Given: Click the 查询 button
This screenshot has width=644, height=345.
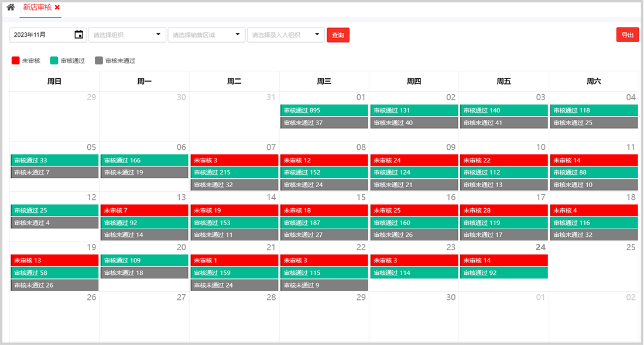Looking at the screenshot, I should tap(338, 35).
